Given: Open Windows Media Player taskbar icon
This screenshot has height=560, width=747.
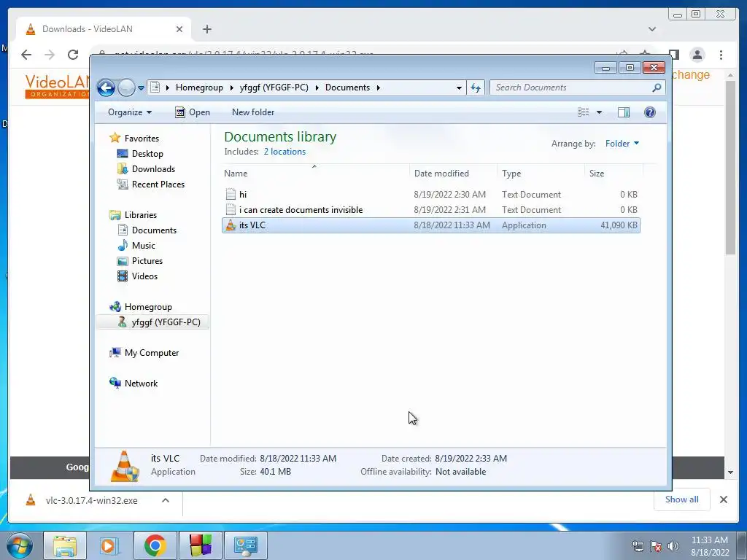Looking at the screenshot, I should tap(109, 545).
